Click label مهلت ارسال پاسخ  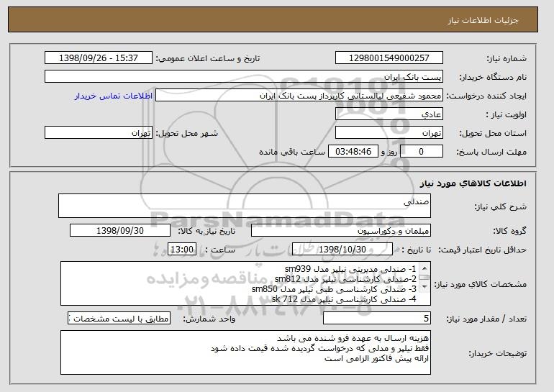tap(491, 152)
